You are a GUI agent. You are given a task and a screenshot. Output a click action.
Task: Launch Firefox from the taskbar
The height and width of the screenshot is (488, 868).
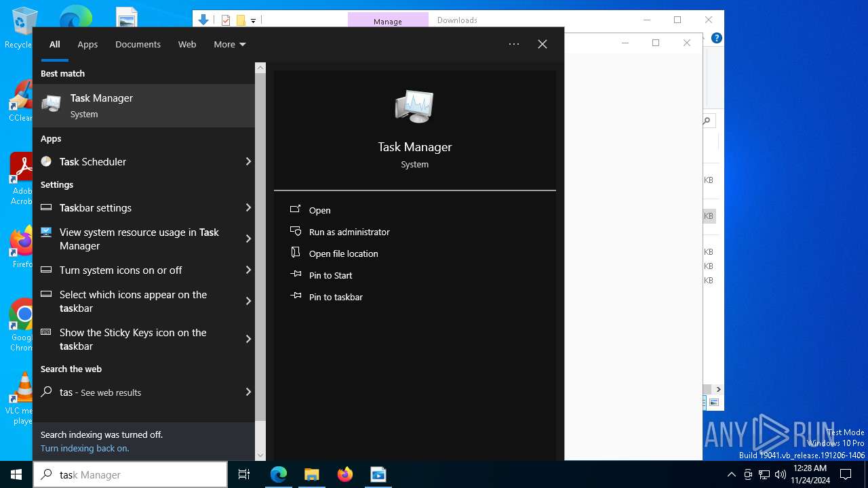pyautogui.click(x=345, y=474)
